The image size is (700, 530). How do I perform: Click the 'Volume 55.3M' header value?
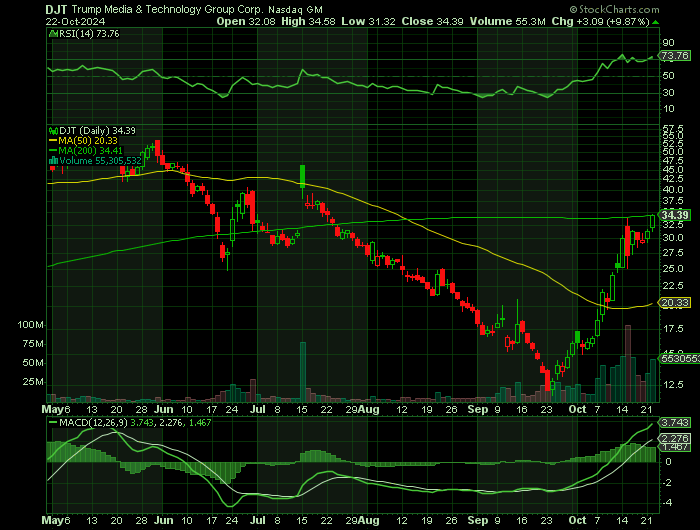pyautogui.click(x=508, y=21)
